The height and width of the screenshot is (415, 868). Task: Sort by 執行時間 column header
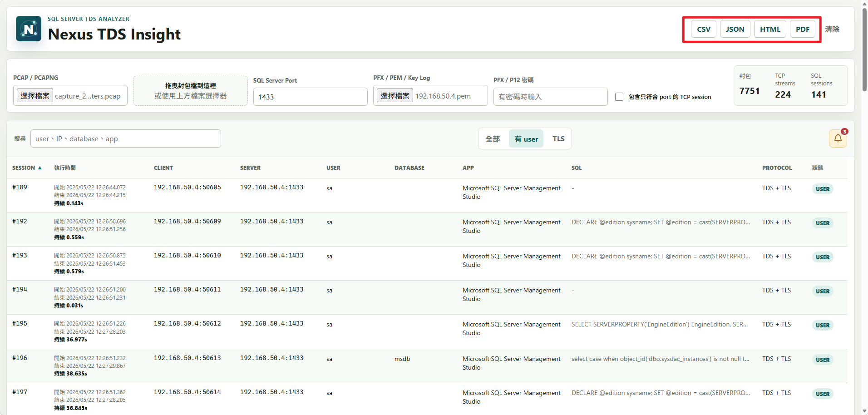(x=65, y=168)
